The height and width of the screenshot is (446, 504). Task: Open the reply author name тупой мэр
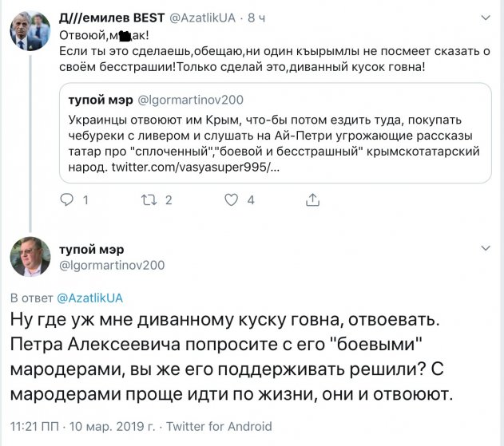[x=93, y=248]
